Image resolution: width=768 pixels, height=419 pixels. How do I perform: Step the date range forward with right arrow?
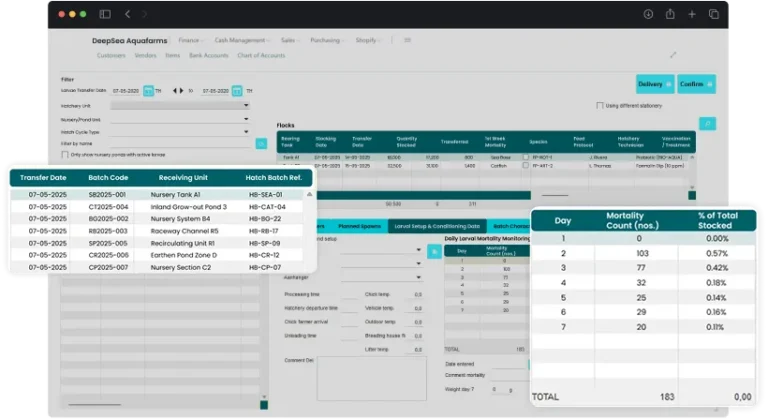[x=181, y=91]
